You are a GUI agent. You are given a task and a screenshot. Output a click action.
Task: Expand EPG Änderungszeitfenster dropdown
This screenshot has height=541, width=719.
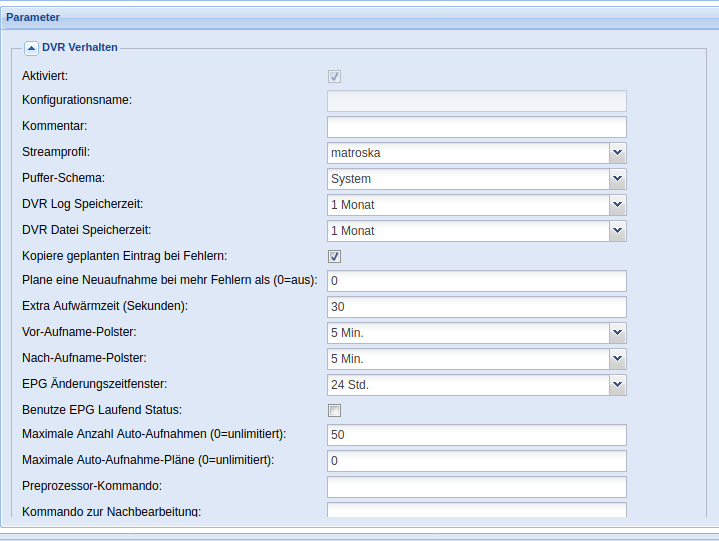(x=617, y=385)
